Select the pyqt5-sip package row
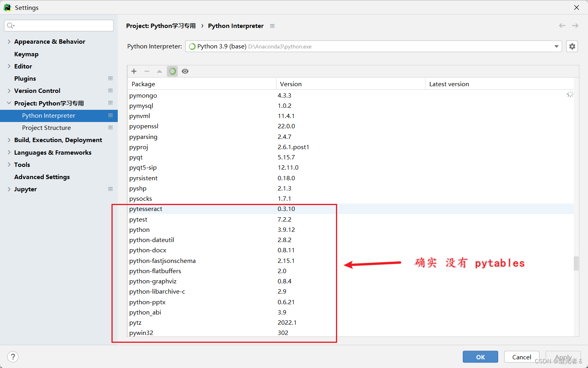Image resolution: width=588 pixels, height=368 pixels. point(351,167)
